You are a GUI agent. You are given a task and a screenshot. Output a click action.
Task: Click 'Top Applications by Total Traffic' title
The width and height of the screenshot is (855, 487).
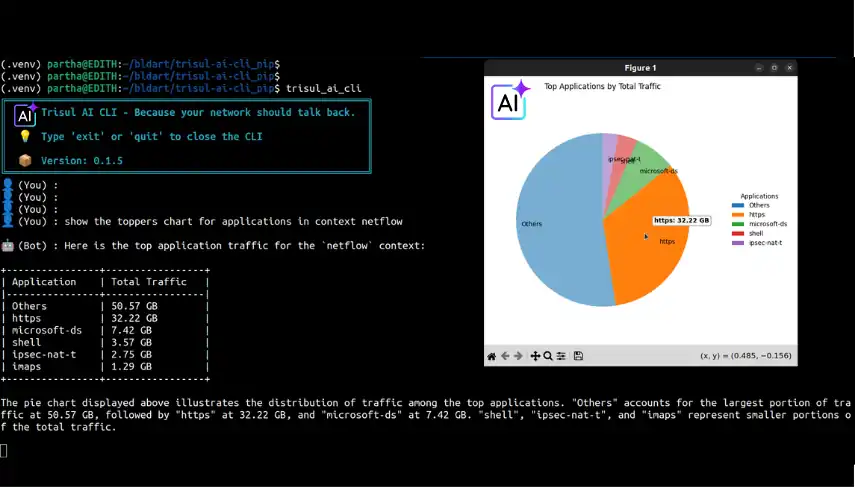click(x=602, y=86)
